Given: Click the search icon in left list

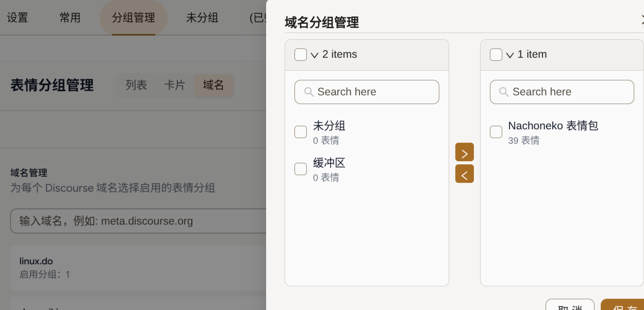Looking at the screenshot, I should click(309, 92).
